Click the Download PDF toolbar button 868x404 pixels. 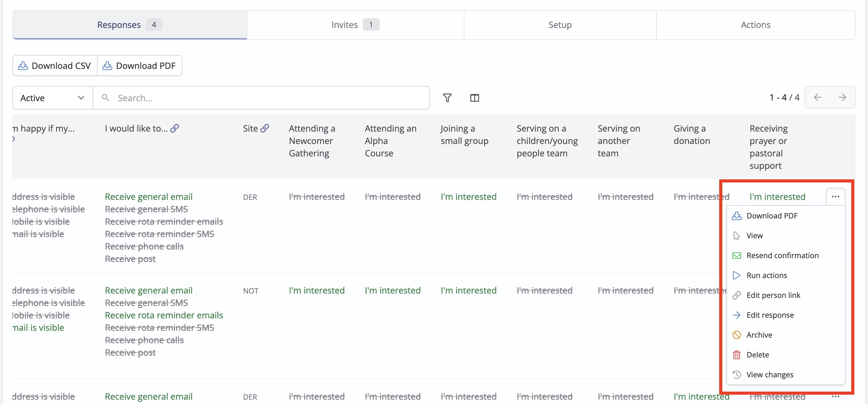point(139,66)
